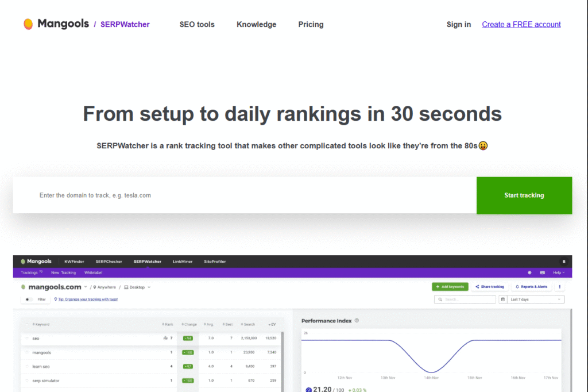Click the gear settings icon in purple bar
Image resolution: width=588 pixels, height=392 pixels.
point(529,272)
